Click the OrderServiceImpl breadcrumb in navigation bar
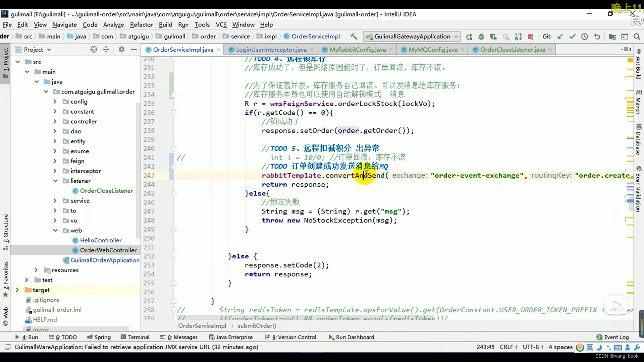 312,37
